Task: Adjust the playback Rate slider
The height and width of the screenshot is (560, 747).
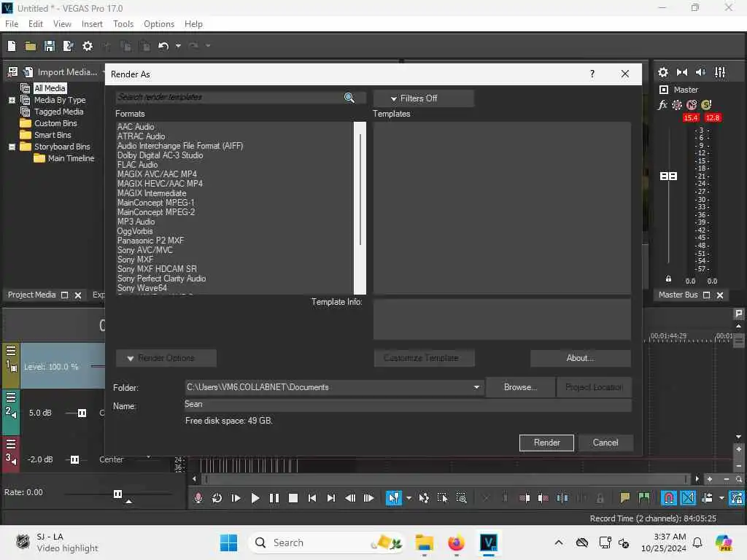Action: (x=117, y=494)
